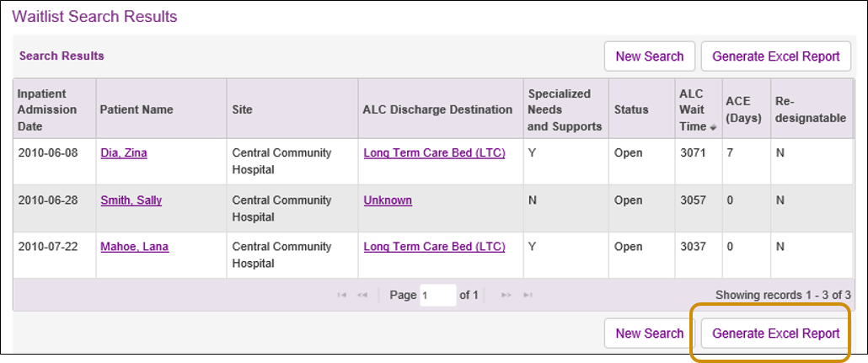Click ALC Wait Time sort arrow

tap(713, 127)
